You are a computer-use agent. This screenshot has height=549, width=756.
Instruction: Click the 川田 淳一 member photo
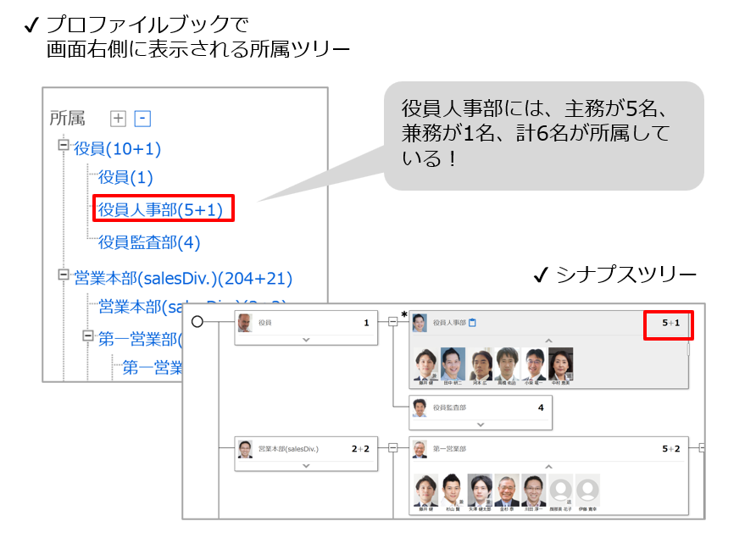[534, 491]
